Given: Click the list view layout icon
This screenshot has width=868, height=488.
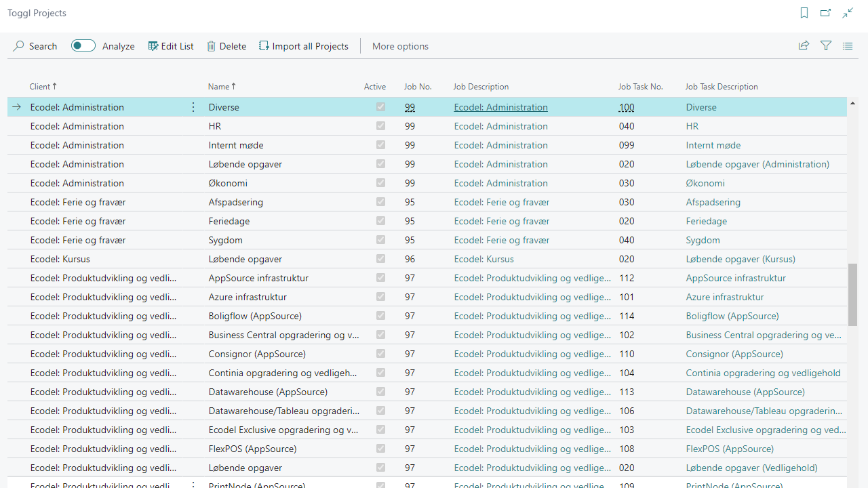Looking at the screenshot, I should 848,46.
